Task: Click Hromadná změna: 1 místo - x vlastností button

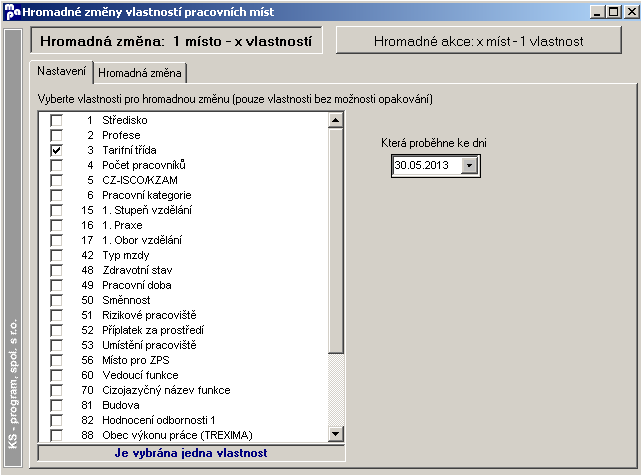Action: pos(176,41)
